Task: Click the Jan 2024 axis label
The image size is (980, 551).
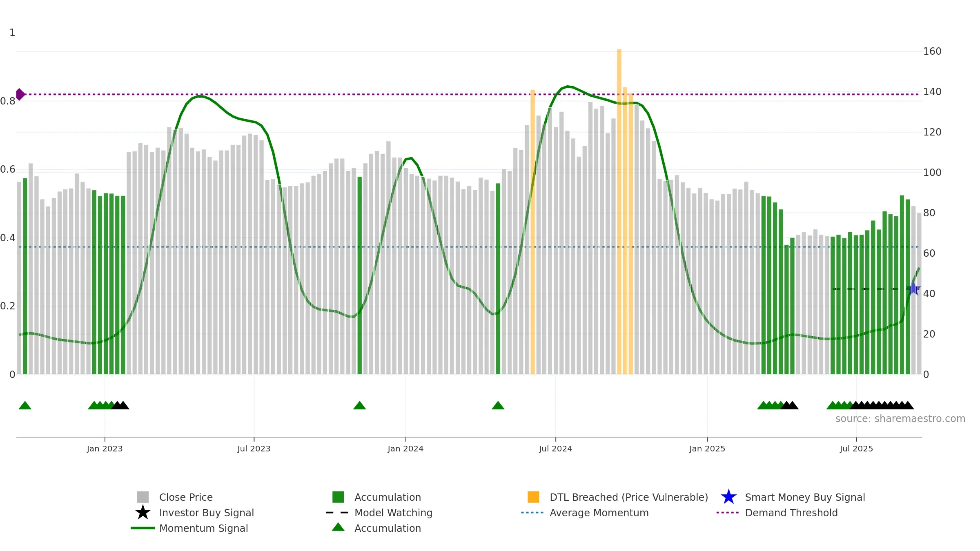Action: 405,449
